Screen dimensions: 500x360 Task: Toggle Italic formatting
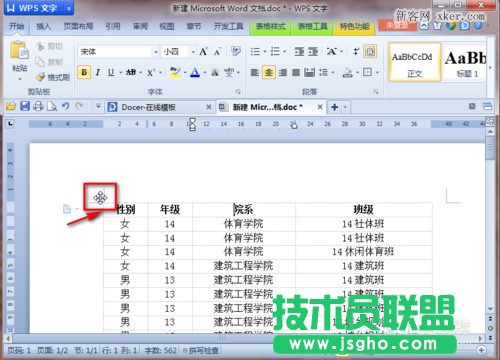pyautogui.click(x=98, y=72)
